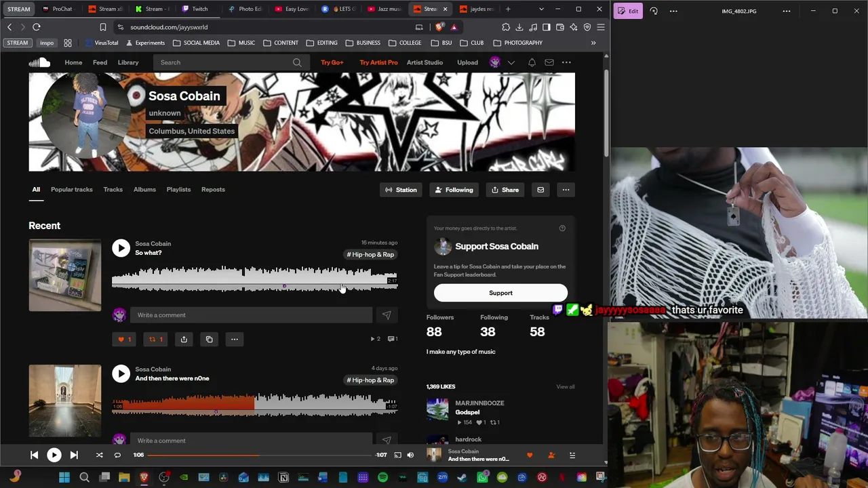This screenshot has height=488, width=868.
Task: Open the Playlists tab
Action: pyautogui.click(x=178, y=190)
